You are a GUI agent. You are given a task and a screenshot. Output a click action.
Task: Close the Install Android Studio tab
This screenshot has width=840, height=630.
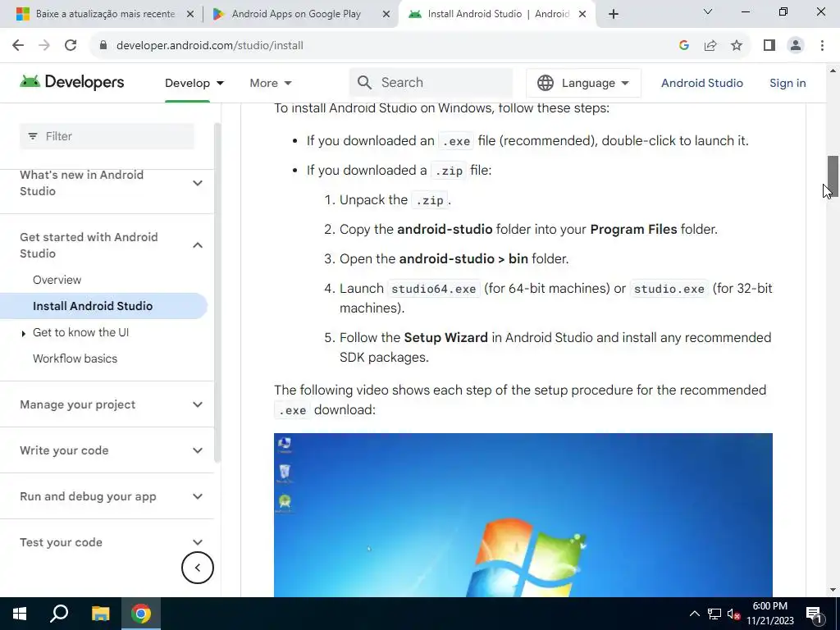[x=582, y=15]
